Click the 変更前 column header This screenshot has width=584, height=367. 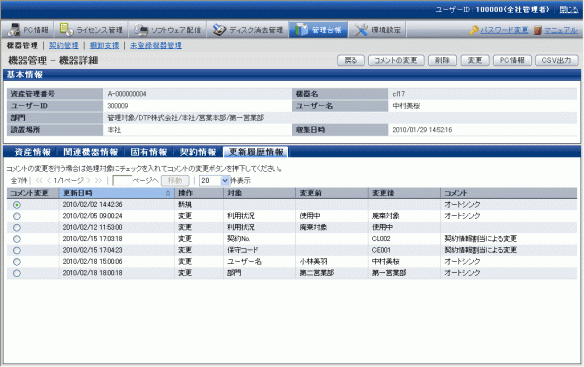pos(332,193)
